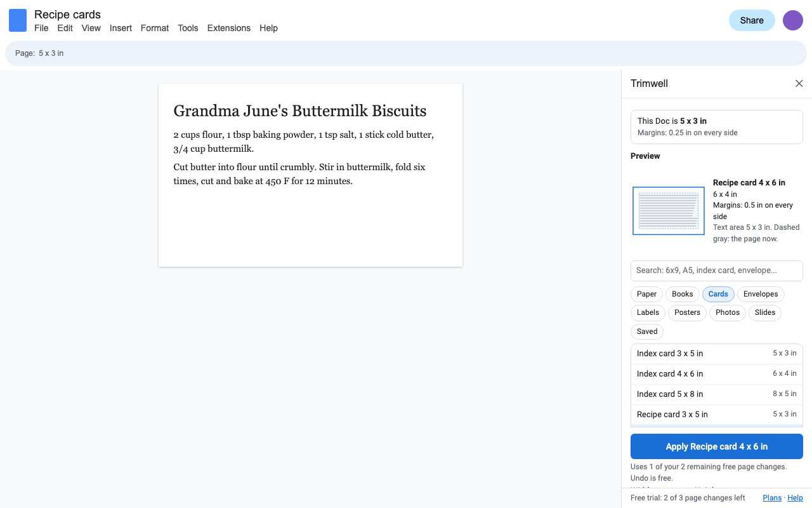Viewport: 812px width, 508px height.
Task: Click the ingredients paragraph in the document
Action: pyautogui.click(x=304, y=142)
